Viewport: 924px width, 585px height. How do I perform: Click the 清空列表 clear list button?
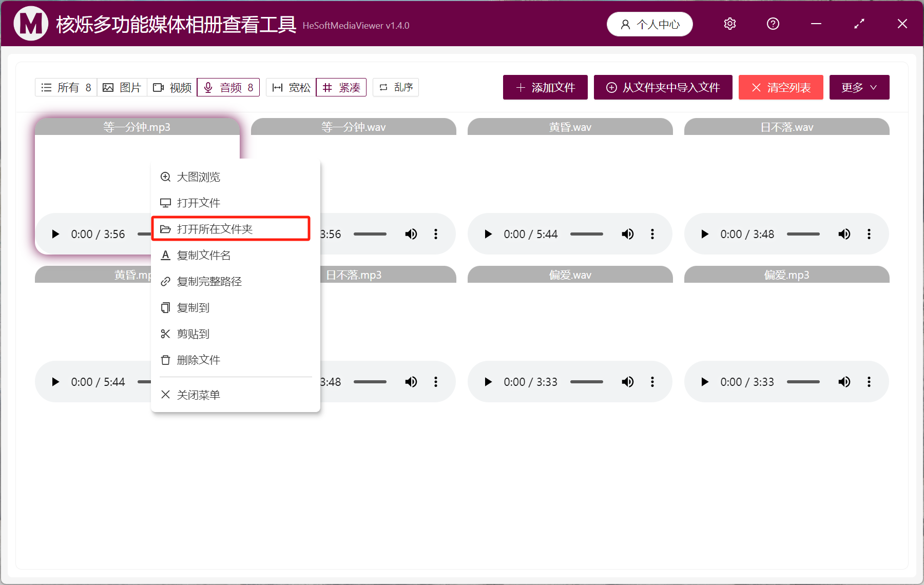tap(780, 87)
